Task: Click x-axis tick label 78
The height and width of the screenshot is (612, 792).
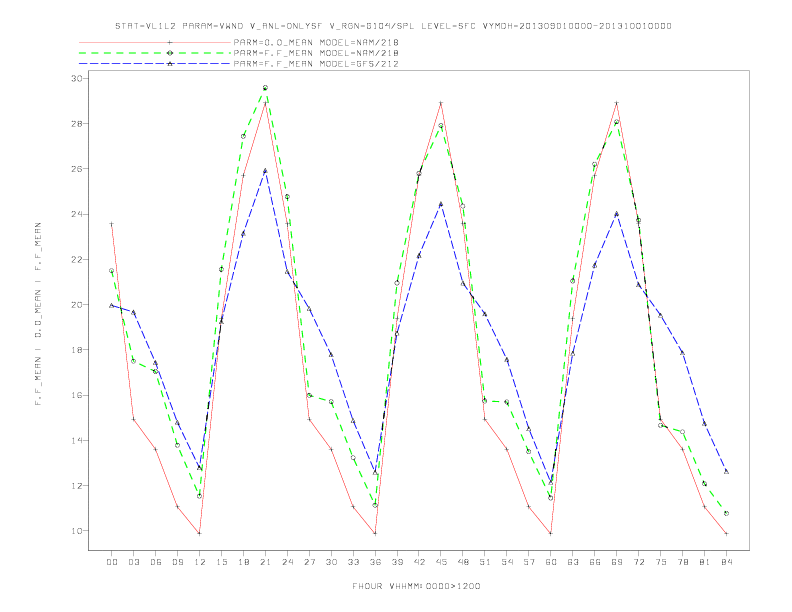Action: [682, 562]
